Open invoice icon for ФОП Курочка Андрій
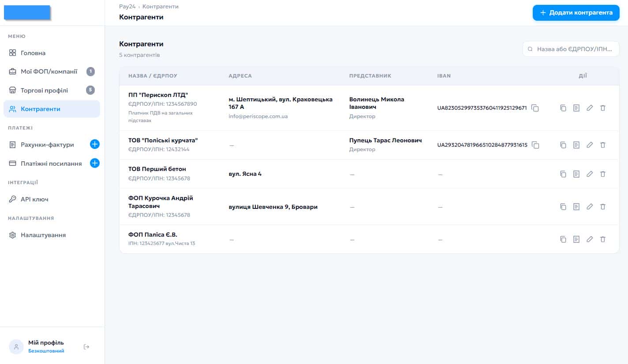628x364 pixels. click(576, 207)
